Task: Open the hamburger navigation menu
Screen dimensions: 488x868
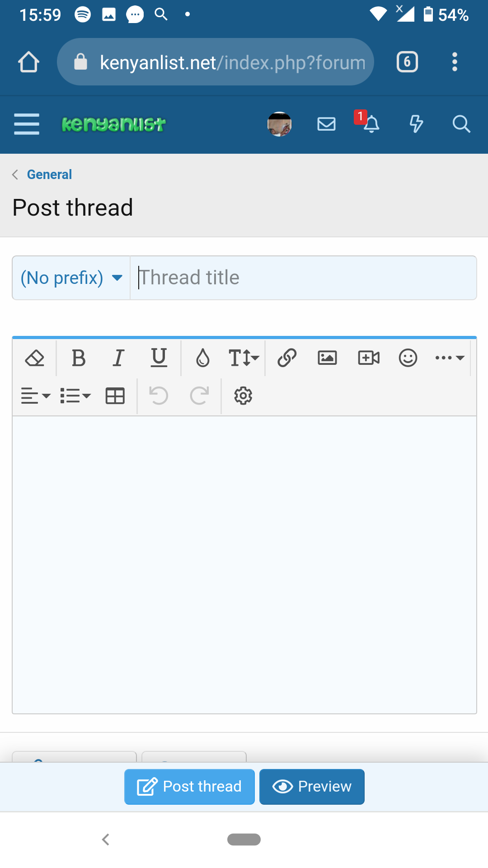Action: [x=27, y=124]
